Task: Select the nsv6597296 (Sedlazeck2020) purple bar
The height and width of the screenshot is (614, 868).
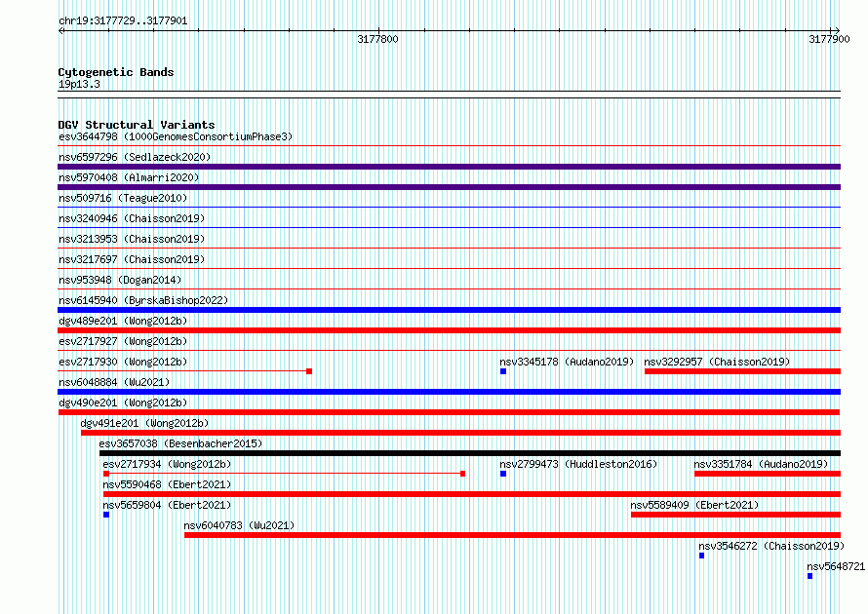Action: point(449,167)
